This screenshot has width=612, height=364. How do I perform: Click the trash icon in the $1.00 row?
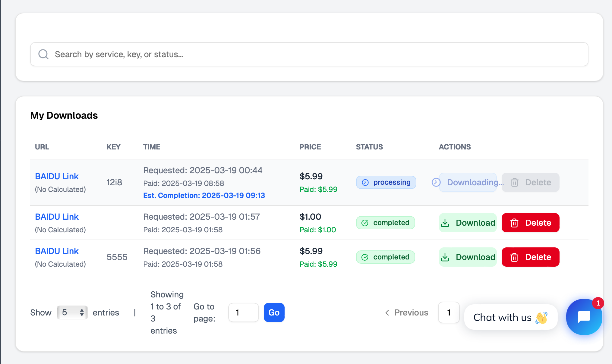[514, 223]
